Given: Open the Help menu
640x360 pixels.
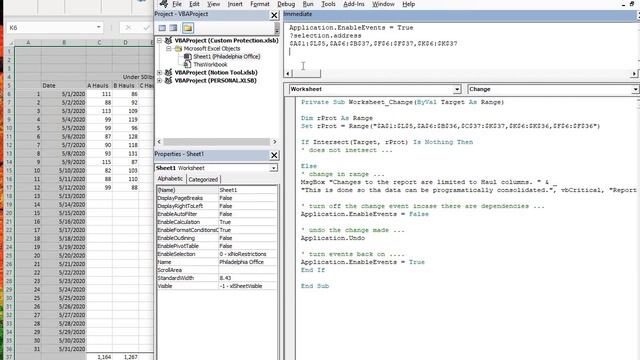Looking at the screenshot, I should [408, 4].
